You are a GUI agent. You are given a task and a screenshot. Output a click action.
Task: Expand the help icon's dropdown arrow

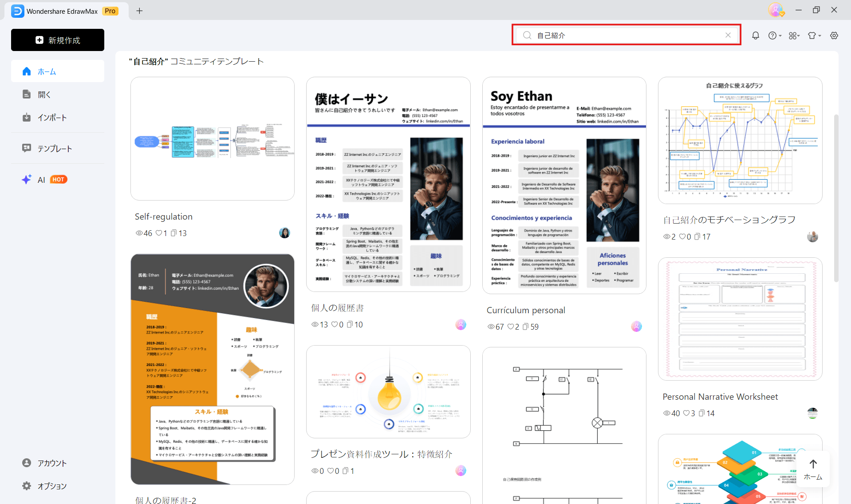(x=779, y=35)
